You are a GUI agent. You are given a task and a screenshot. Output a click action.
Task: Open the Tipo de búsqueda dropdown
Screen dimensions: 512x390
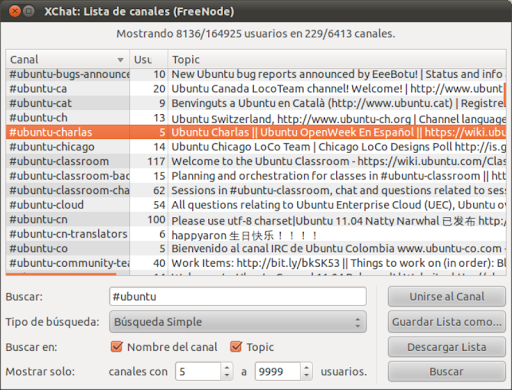click(x=238, y=322)
